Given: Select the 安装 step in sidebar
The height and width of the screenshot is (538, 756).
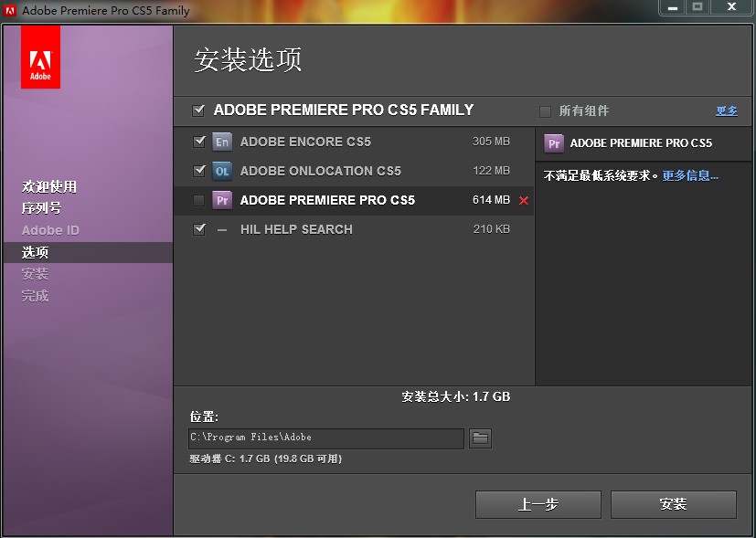Looking at the screenshot, I should (36, 274).
